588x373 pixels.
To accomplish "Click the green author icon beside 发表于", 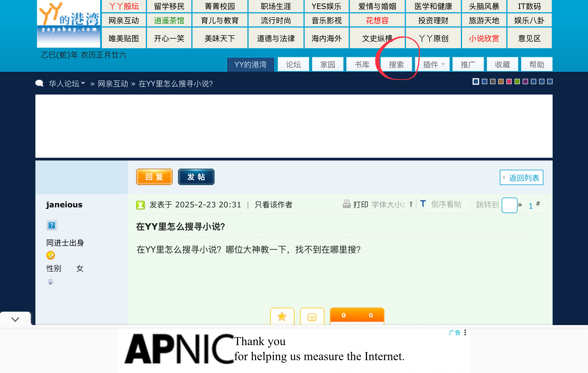I will [140, 205].
